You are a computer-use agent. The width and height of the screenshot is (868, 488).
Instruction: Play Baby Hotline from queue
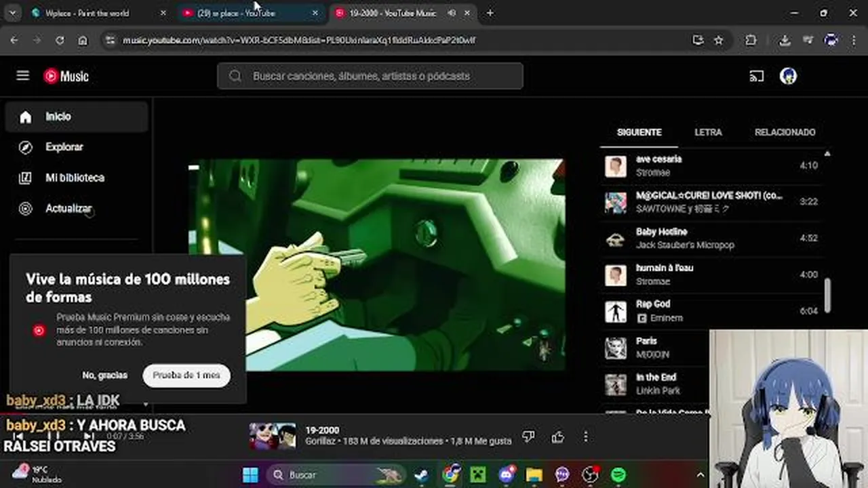[711, 238]
